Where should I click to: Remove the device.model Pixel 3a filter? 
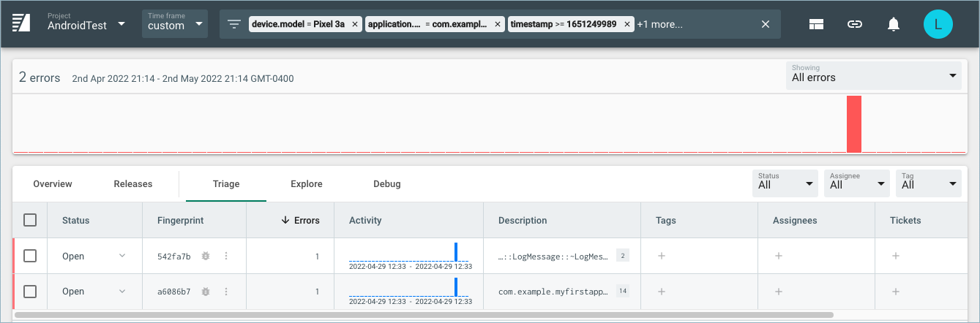coord(355,24)
